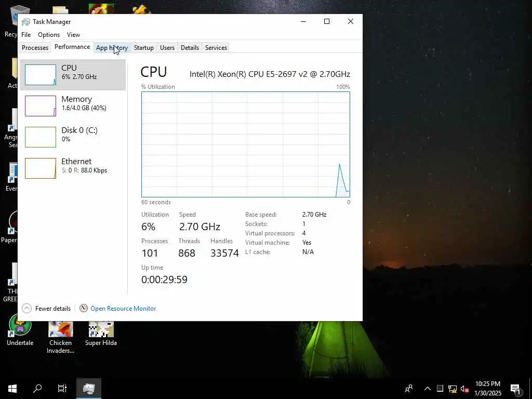532x399 pixels.
Task: Open the Options menu
Action: pos(49,35)
